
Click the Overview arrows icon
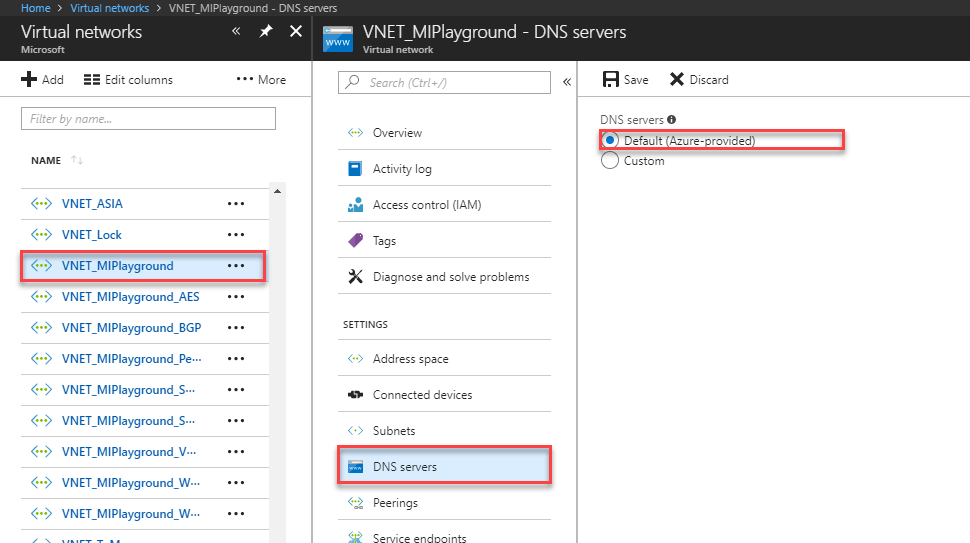[355, 132]
